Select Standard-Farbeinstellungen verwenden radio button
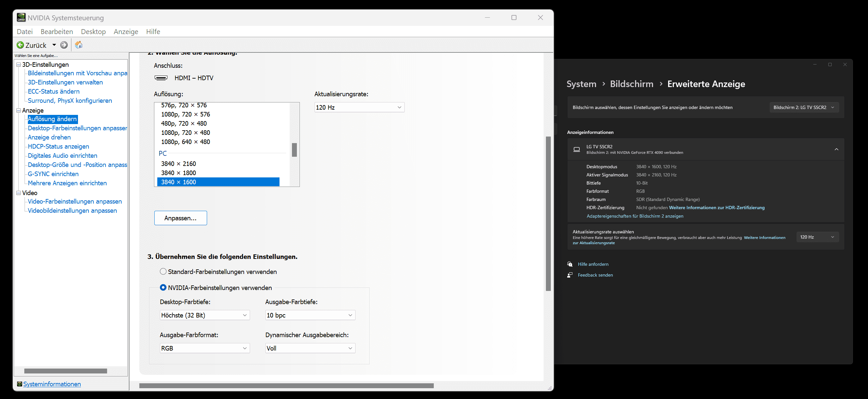The image size is (868, 399). pyautogui.click(x=163, y=271)
